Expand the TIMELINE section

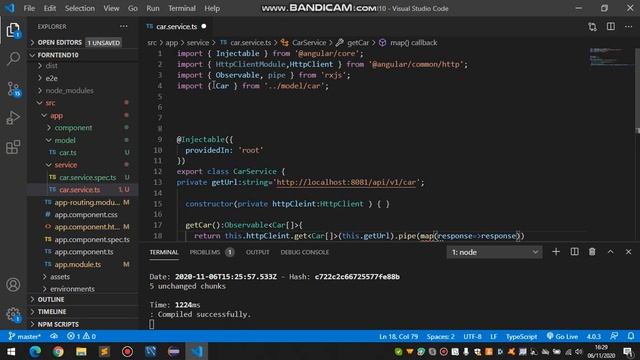51,311
